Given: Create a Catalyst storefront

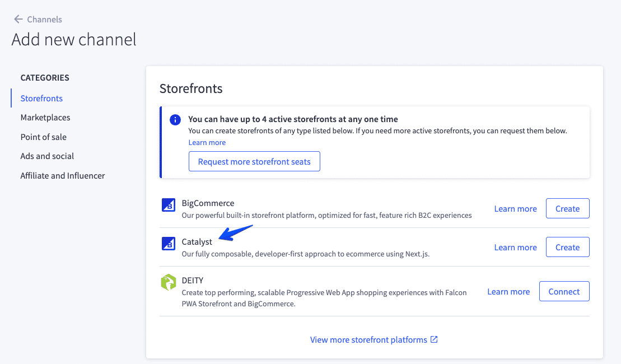Looking at the screenshot, I should tap(567, 247).
